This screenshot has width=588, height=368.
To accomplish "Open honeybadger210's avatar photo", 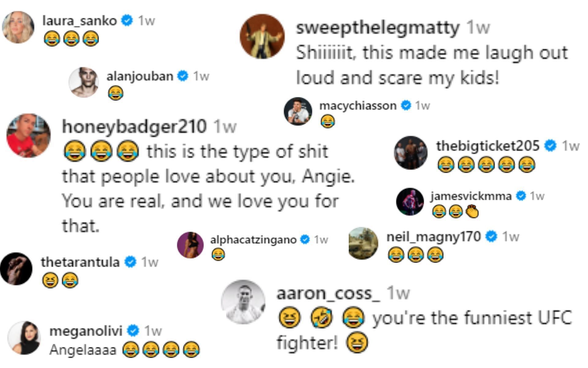I will point(28,136).
